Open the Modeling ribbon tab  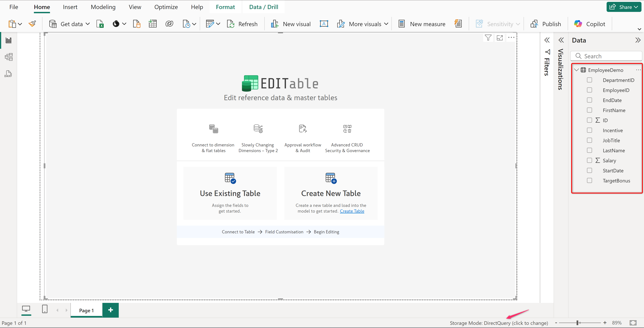103,7
